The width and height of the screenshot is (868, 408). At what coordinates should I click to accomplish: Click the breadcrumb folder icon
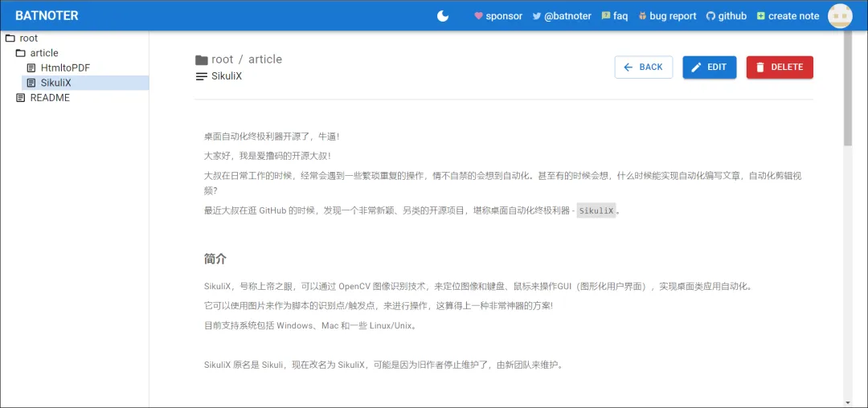click(202, 60)
